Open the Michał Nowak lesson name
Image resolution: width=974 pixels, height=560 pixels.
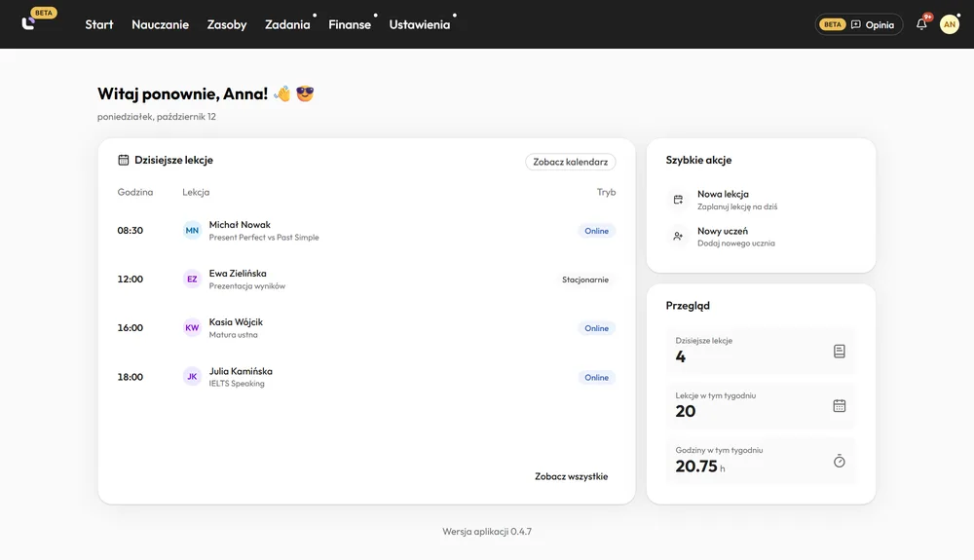point(240,224)
